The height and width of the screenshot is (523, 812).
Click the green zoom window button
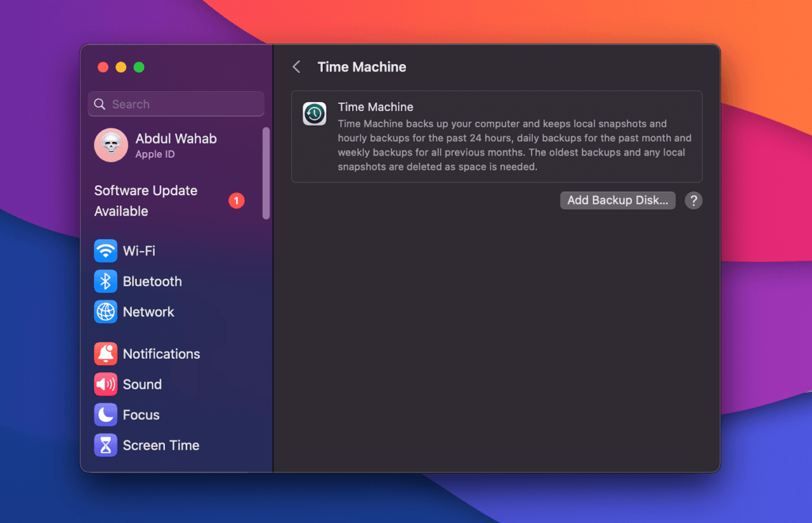coord(139,67)
